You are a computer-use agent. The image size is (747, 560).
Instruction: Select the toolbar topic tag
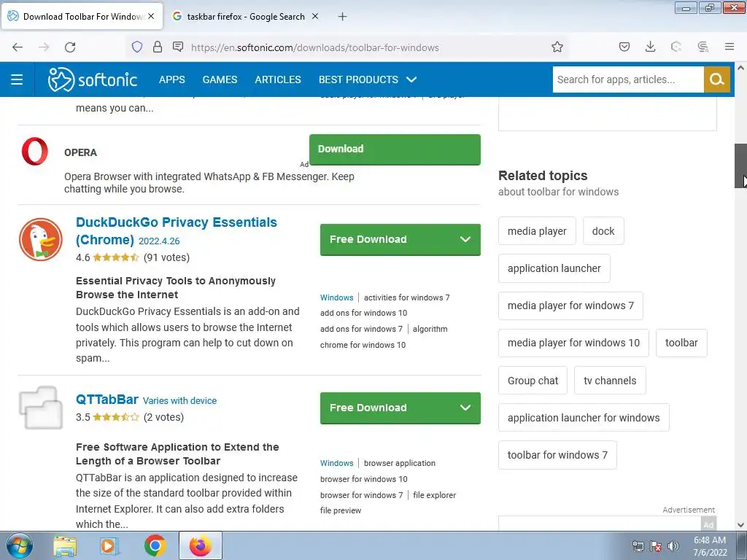point(681,343)
